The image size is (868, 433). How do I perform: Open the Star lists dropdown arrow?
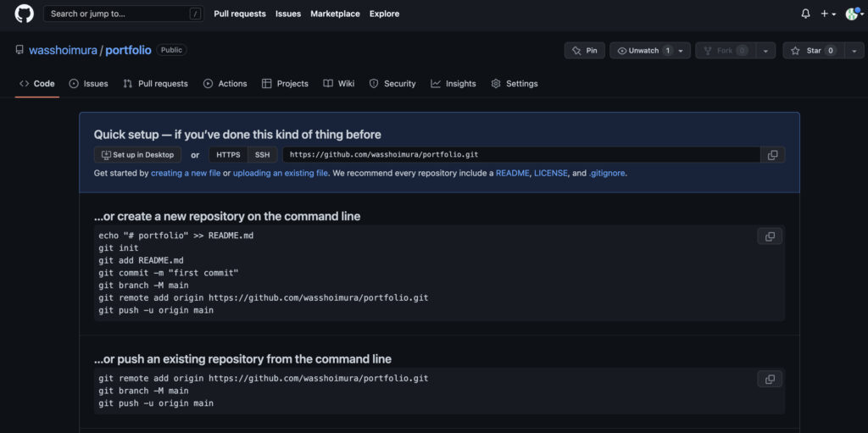854,50
